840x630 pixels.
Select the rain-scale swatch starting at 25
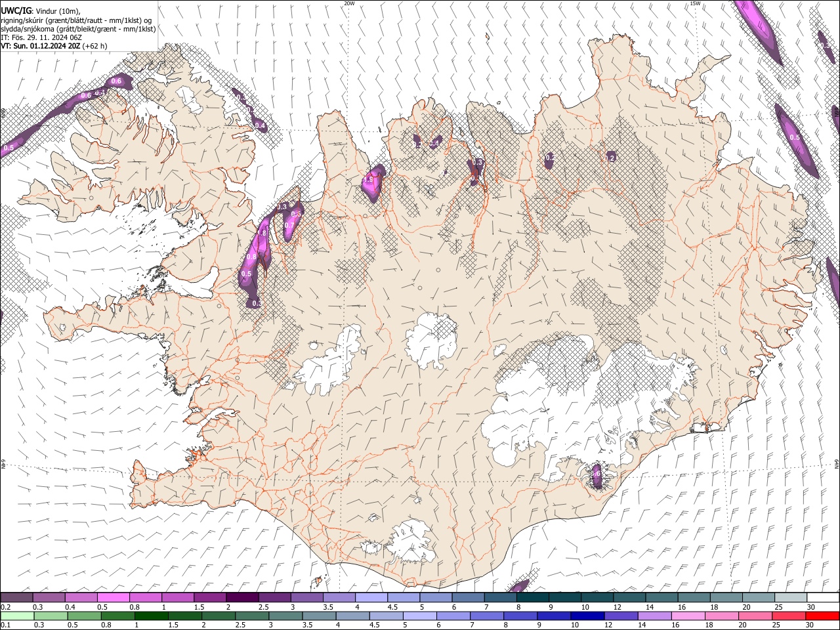[789, 616]
